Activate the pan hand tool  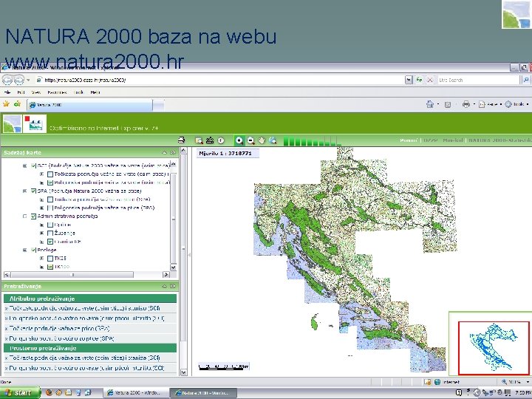(262, 140)
